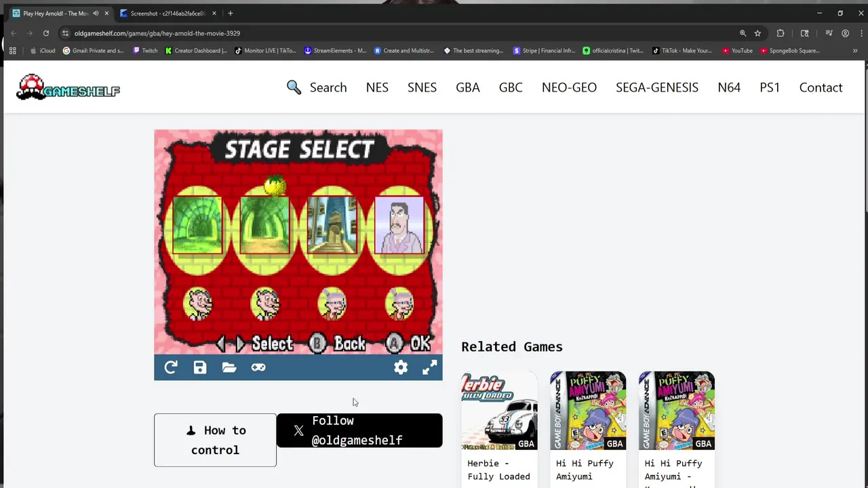Click the Hi Hi Puffy Amiyumi cover

[x=588, y=411]
